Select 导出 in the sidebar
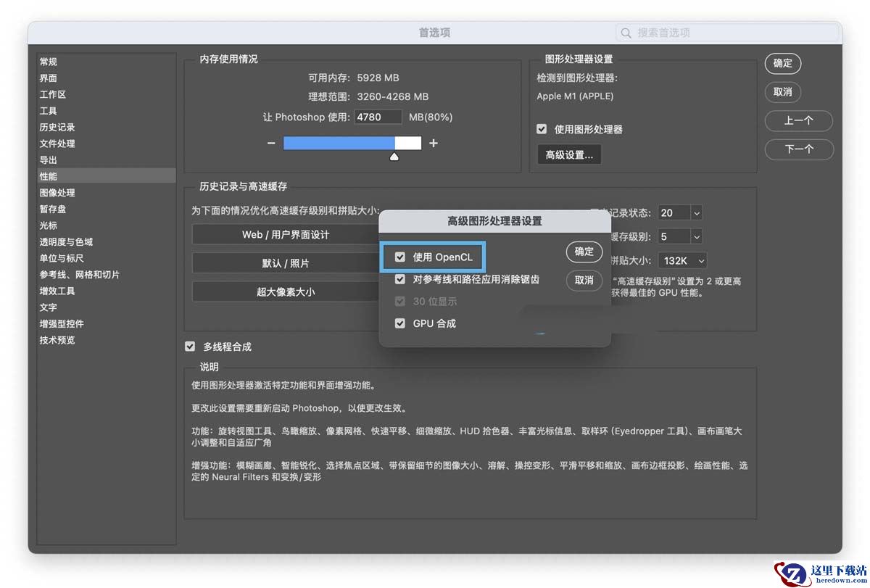This screenshot has width=870, height=588. point(49,160)
